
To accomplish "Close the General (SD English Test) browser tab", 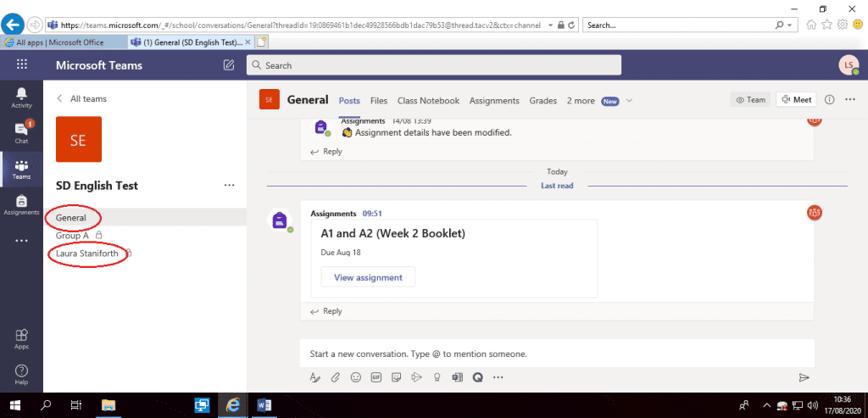I will 248,42.
